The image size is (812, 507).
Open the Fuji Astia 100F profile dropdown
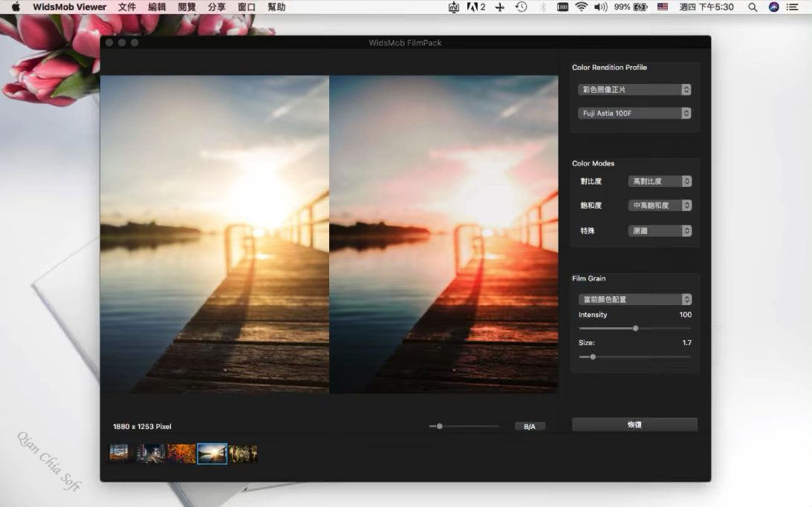(x=634, y=113)
